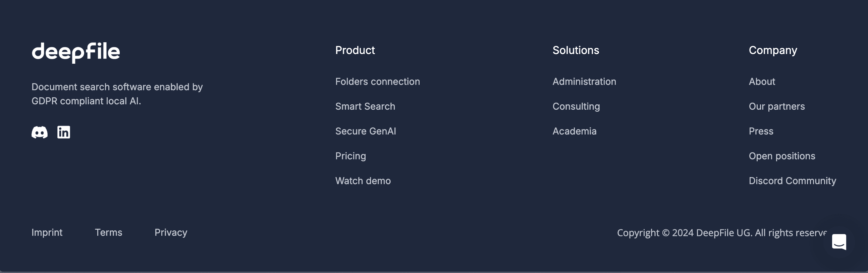This screenshot has height=273, width=868.
Task: Browse Open positions link
Action: click(782, 156)
